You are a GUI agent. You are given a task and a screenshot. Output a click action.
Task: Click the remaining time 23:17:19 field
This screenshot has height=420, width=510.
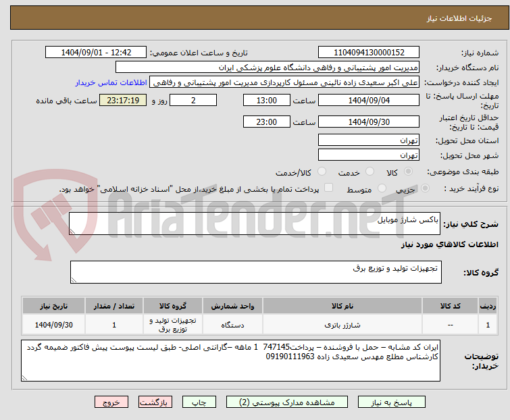[123, 100]
